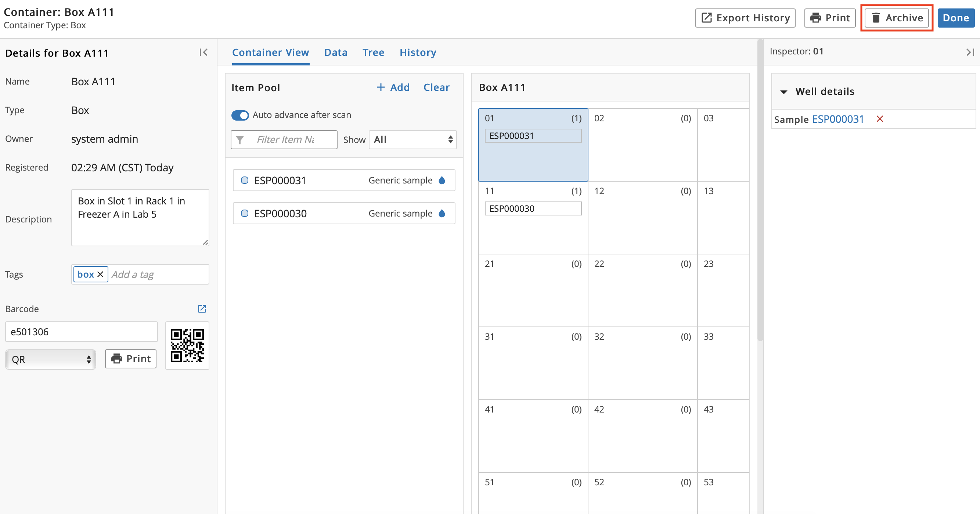980x514 pixels.
Task: Click the box tag label
Action: (86, 275)
